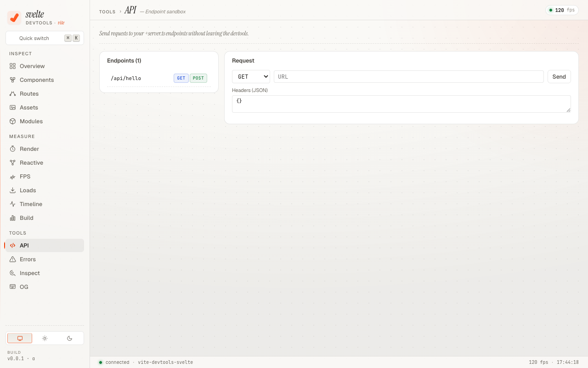Screen dimensions: 588x368
Task: Click the ⌘ key hint badge
Action: point(68,38)
